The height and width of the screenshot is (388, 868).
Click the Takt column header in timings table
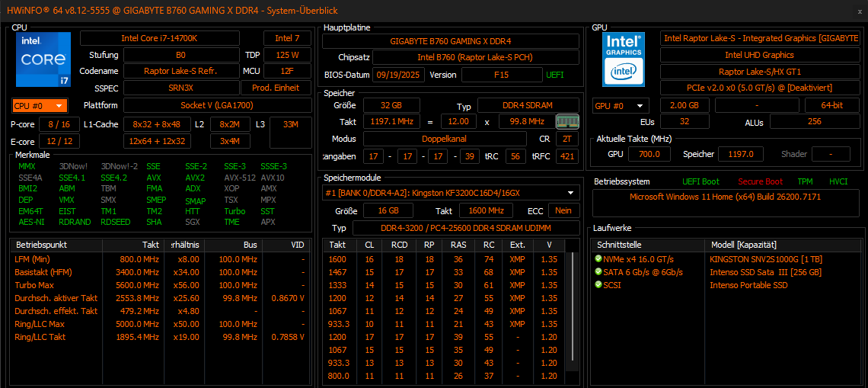pyautogui.click(x=337, y=245)
